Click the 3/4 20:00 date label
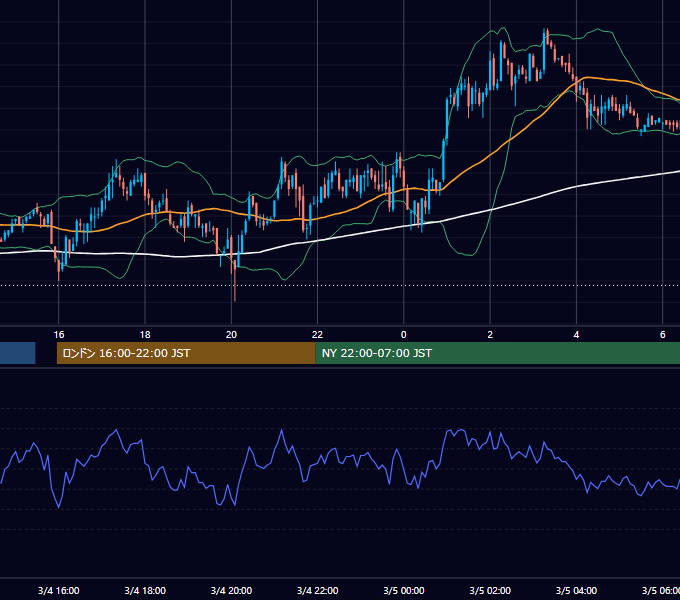This screenshot has height=600, width=680. [231, 591]
